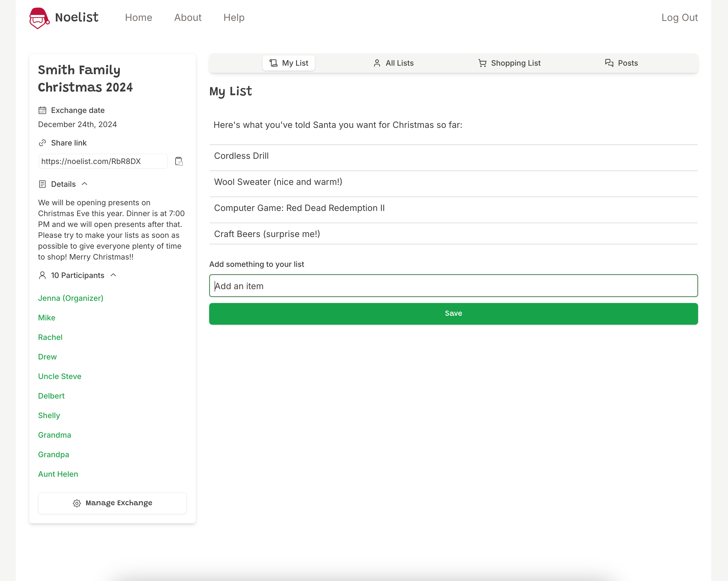
Task: Open the Help page in navigation
Action: 234,18
